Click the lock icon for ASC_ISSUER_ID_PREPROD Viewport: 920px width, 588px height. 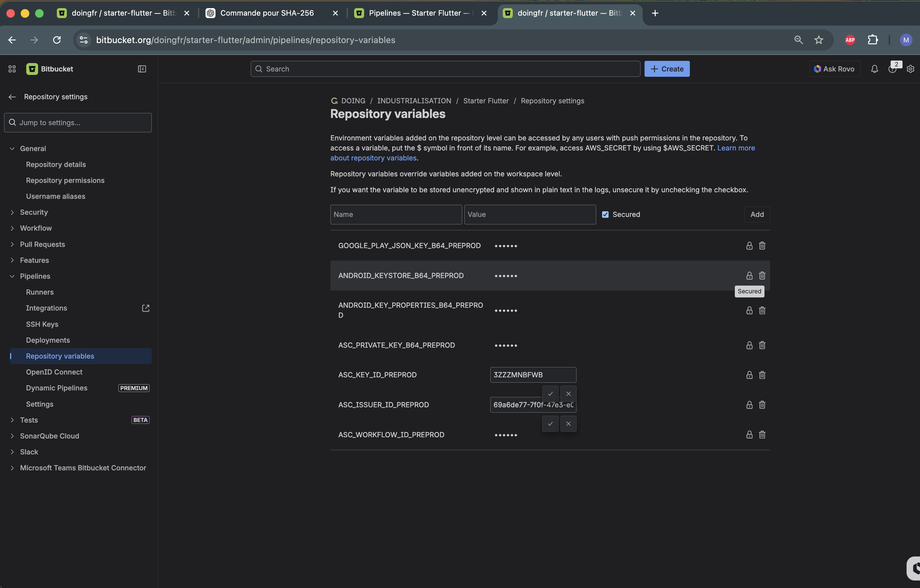749,405
